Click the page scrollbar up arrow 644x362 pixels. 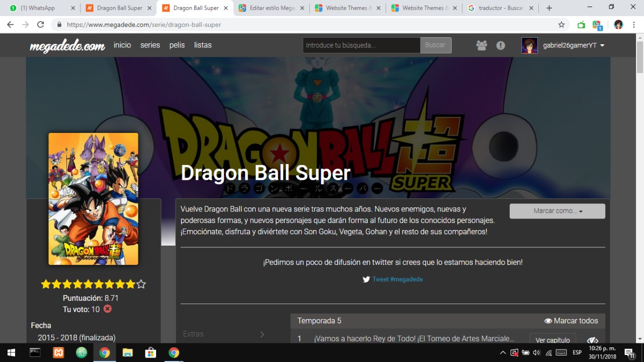[639, 38]
